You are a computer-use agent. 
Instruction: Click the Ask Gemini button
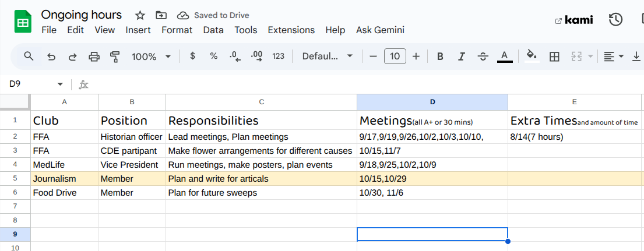tap(380, 30)
